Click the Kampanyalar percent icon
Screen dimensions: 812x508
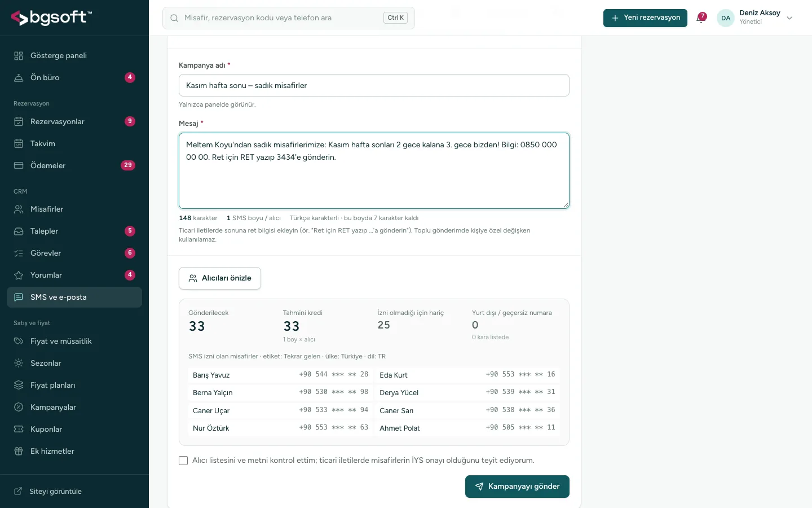(19, 407)
